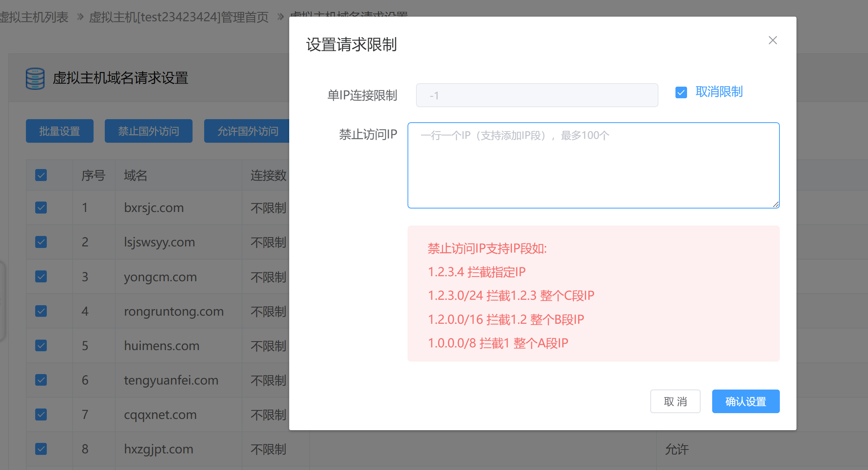The width and height of the screenshot is (868, 470).
Task: Click the database icon beside 虚拟主机域名请求设置
Action: (35, 79)
